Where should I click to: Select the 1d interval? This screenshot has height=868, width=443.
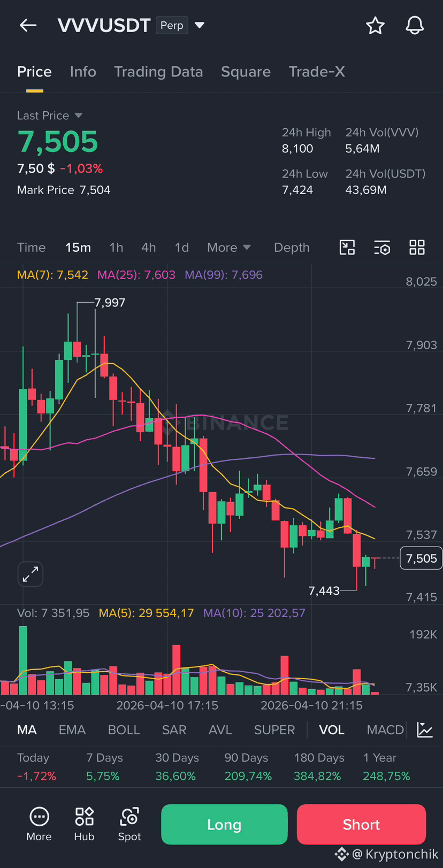coord(182,248)
